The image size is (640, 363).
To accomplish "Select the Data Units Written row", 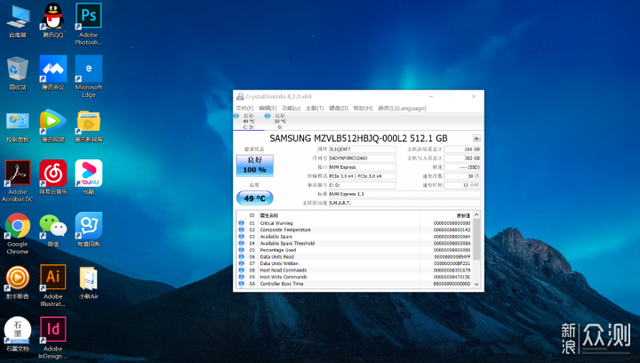I will coord(354,264).
